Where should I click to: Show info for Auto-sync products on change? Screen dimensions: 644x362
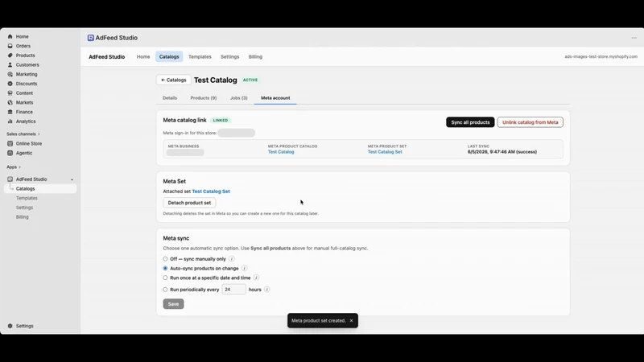tap(245, 269)
